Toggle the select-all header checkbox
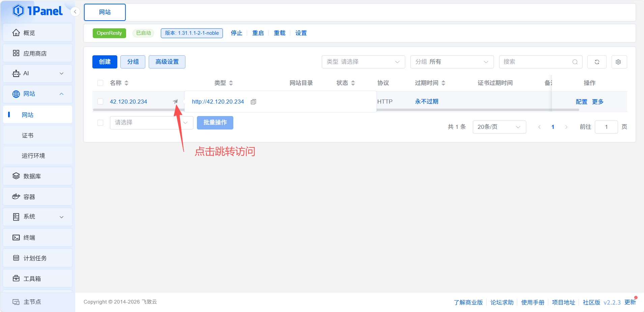The height and width of the screenshot is (312, 644). [100, 83]
